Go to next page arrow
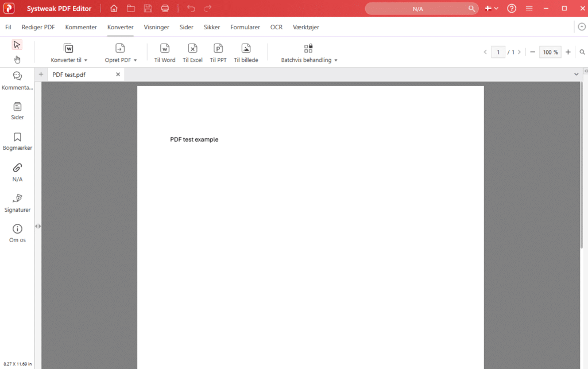Image resolution: width=588 pixels, height=369 pixels. tap(519, 52)
